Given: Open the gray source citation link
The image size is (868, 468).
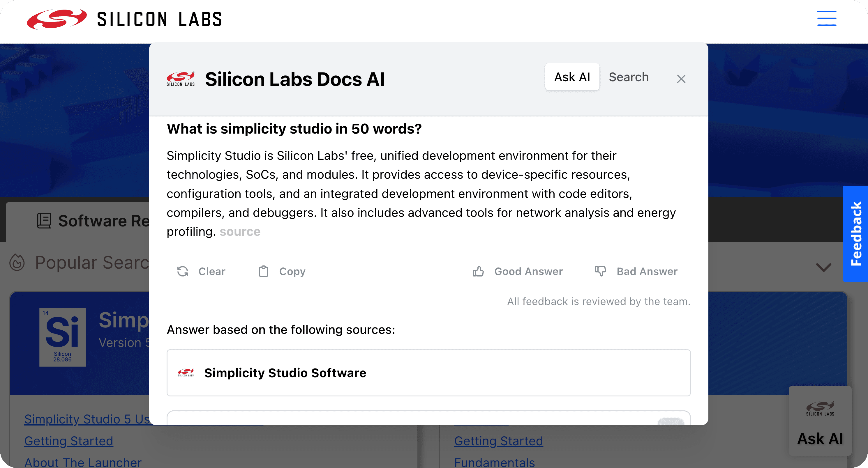Looking at the screenshot, I should [240, 232].
